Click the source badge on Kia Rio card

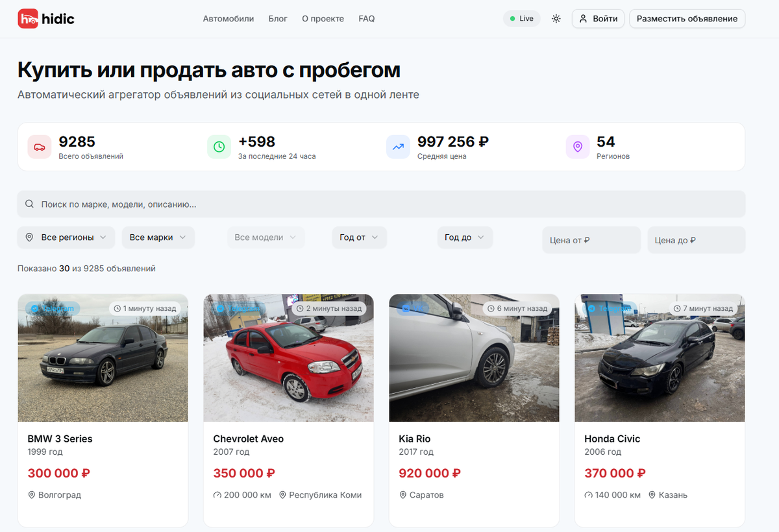click(x=414, y=308)
